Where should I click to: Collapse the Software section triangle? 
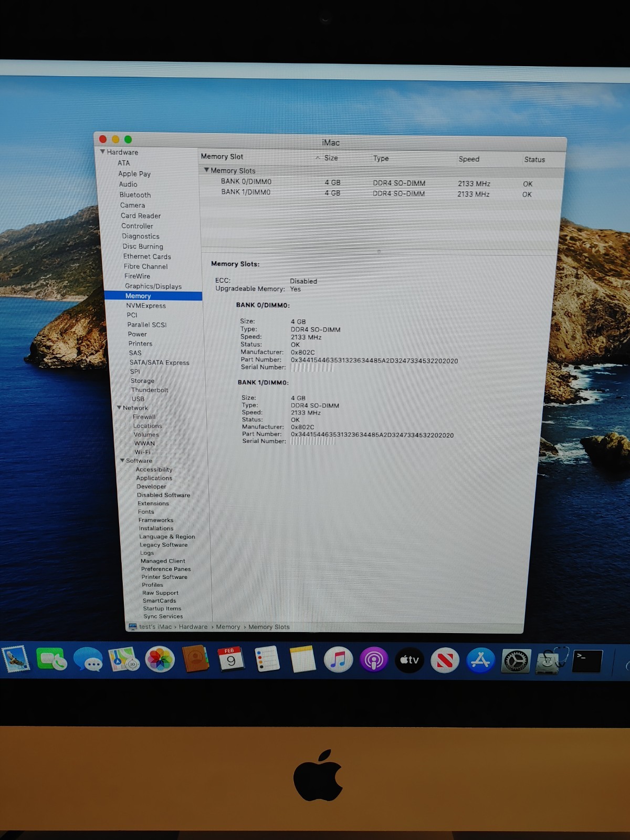[122, 461]
